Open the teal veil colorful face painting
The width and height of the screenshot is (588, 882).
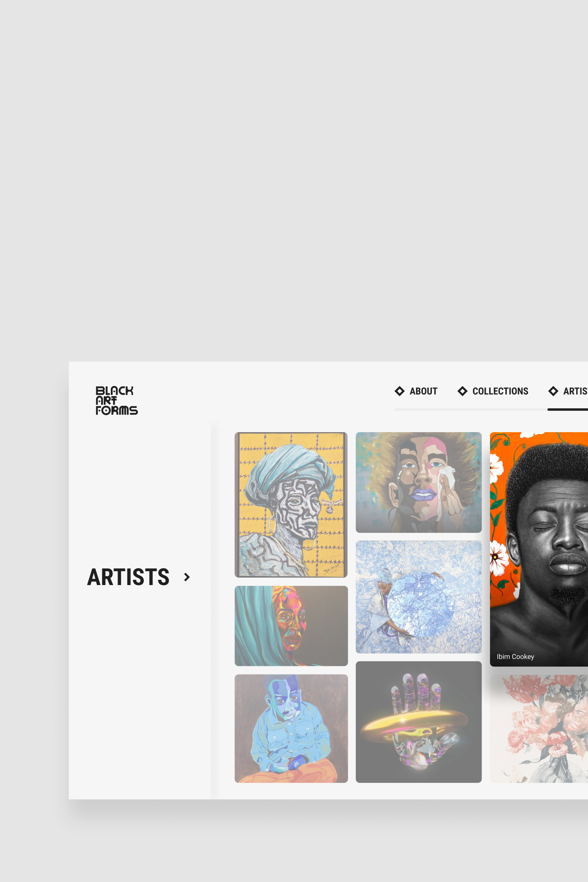coord(291,626)
